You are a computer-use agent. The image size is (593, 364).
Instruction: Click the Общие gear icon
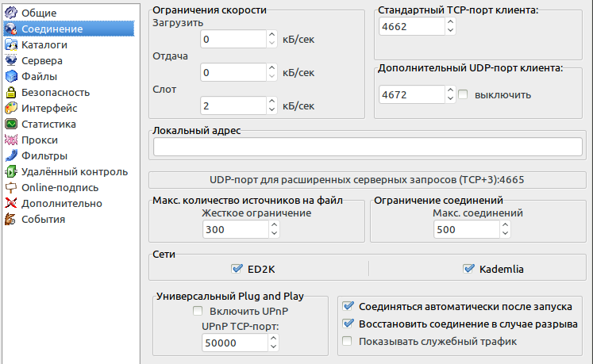point(11,13)
